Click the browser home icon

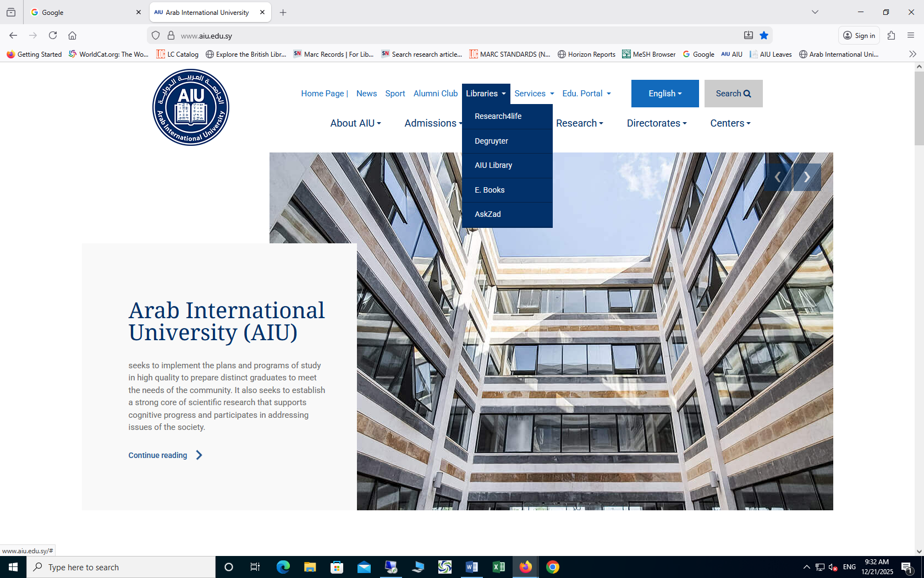(x=72, y=35)
